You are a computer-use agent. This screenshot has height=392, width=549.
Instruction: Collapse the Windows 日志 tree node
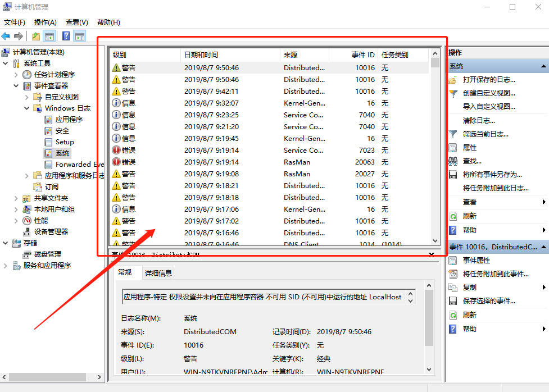click(x=26, y=108)
